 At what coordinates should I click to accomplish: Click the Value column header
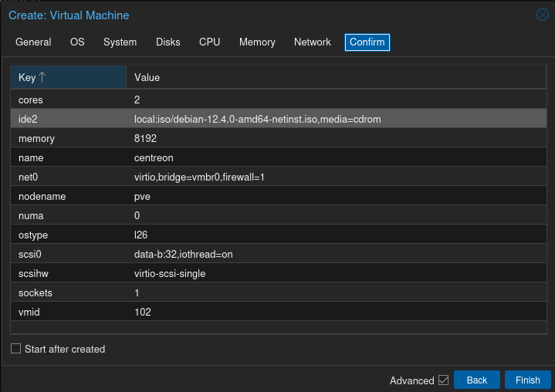[336, 77]
